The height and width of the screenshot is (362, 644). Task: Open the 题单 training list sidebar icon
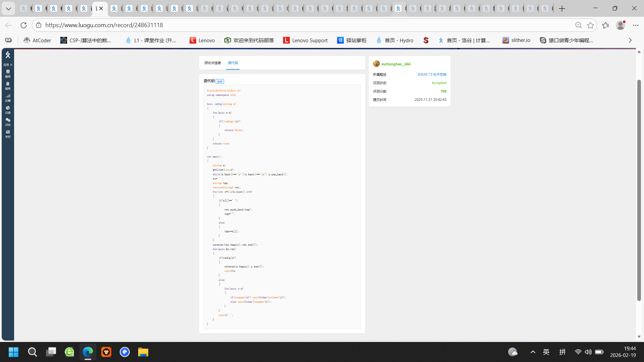8,85
